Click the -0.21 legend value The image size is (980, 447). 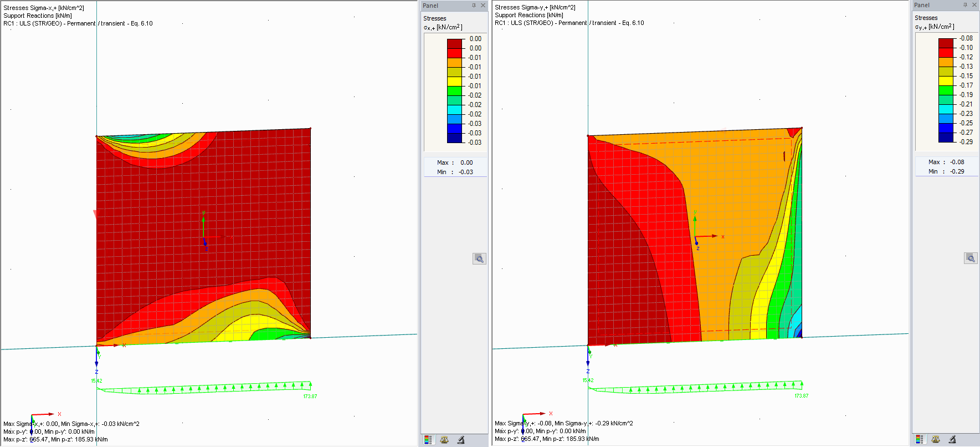966,104
